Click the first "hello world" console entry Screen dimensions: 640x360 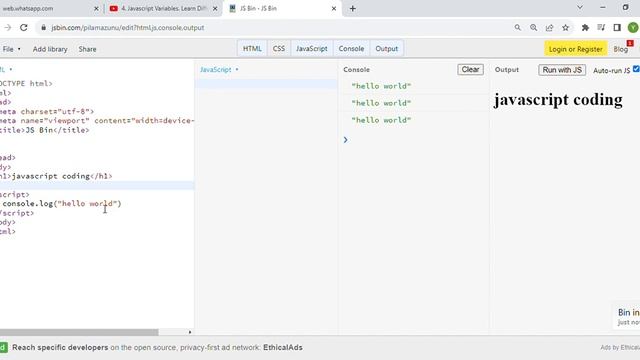tap(381, 86)
